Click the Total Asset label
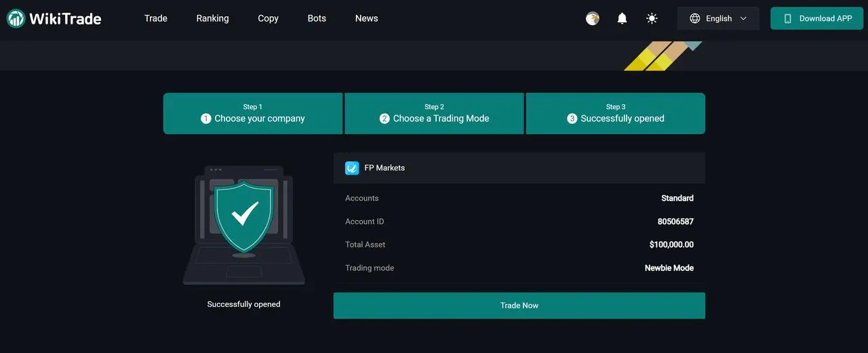Image resolution: width=868 pixels, height=353 pixels. [366, 245]
